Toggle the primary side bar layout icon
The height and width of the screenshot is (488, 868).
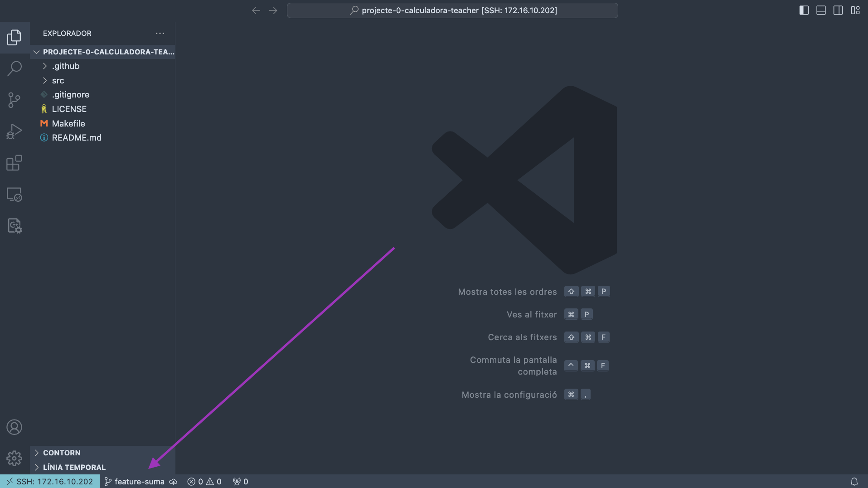coord(804,10)
